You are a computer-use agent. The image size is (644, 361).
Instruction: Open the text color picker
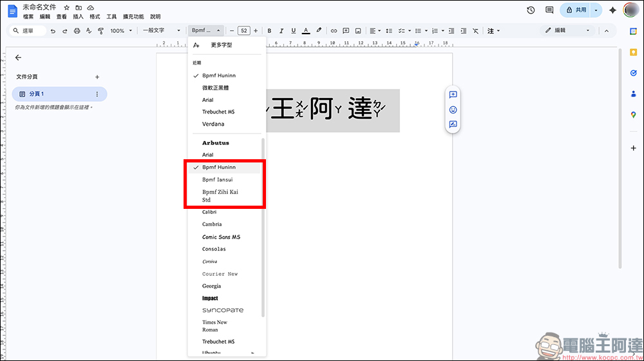pos(305,31)
